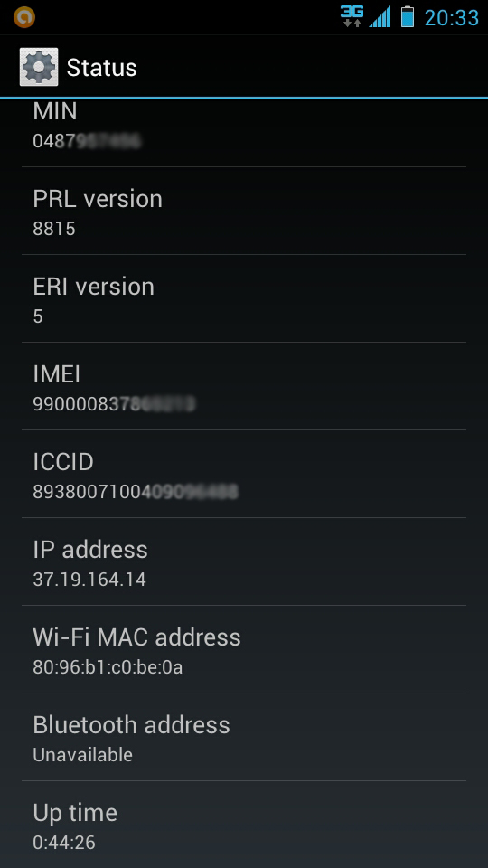The width and height of the screenshot is (488, 868).
Task: Select the Bluetooth address entry
Action: click(244, 737)
